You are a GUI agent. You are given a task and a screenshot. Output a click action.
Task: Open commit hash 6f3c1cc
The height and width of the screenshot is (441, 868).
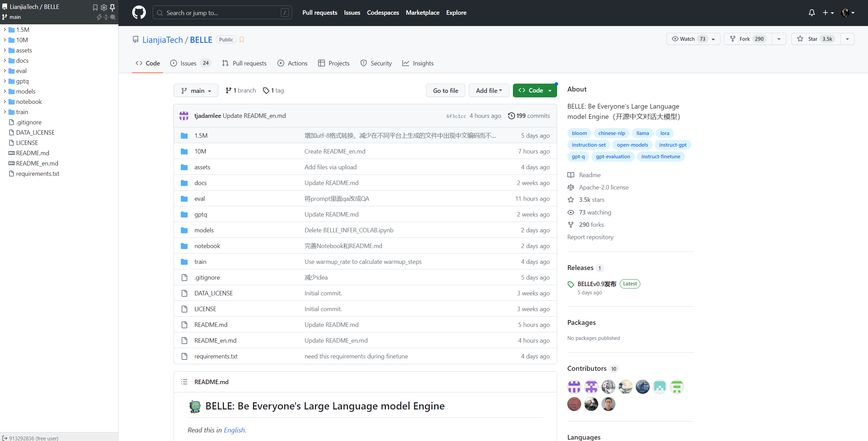(x=456, y=116)
